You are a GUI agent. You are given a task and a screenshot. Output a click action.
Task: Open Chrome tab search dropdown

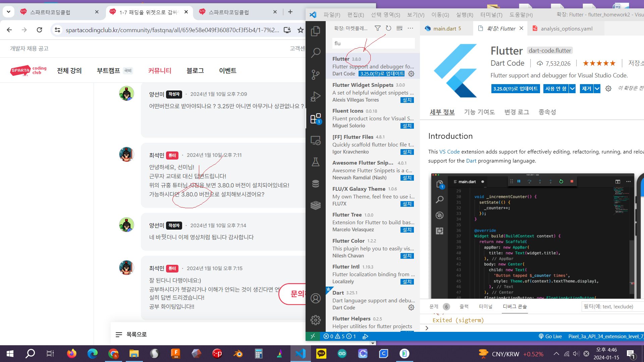tap(8, 12)
